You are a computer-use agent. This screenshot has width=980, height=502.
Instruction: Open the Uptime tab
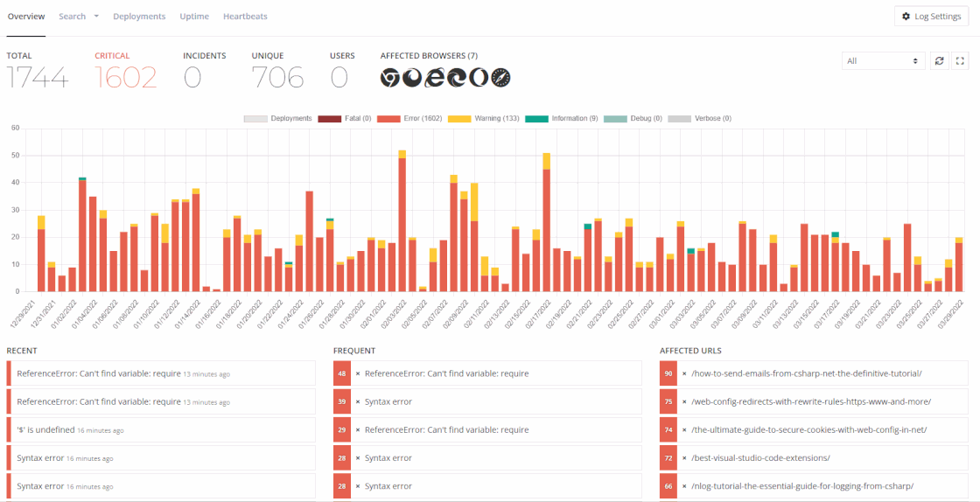(194, 17)
